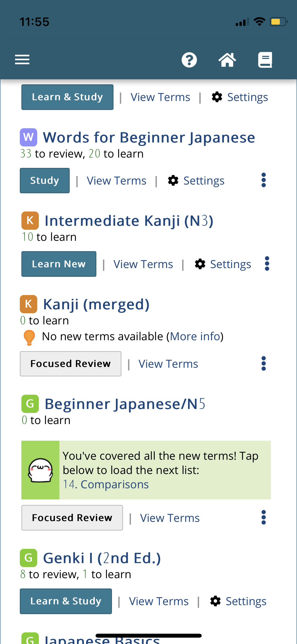Click the orange K icon for Intermediate Kanji
Screen dimensions: 297x644
[x=30, y=220]
